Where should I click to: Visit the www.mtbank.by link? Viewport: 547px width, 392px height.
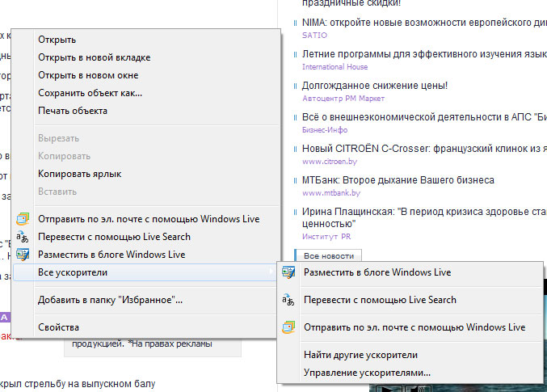[331, 193]
